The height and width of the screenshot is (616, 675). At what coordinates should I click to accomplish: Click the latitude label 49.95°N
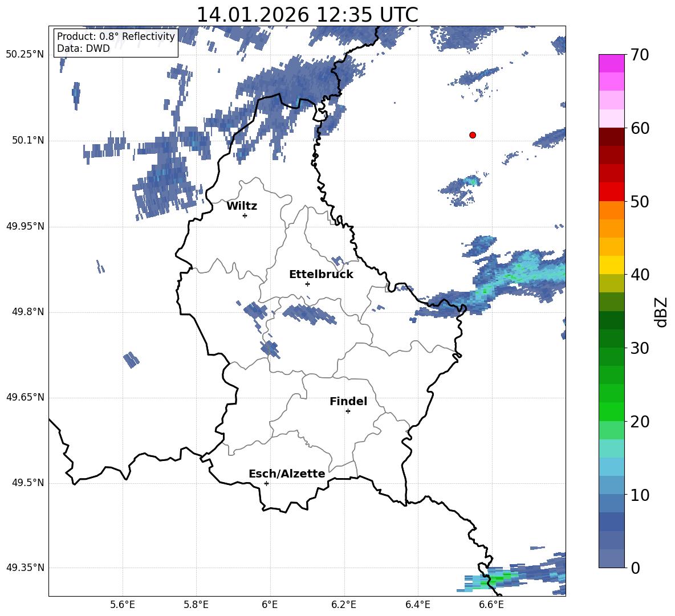tap(25, 226)
